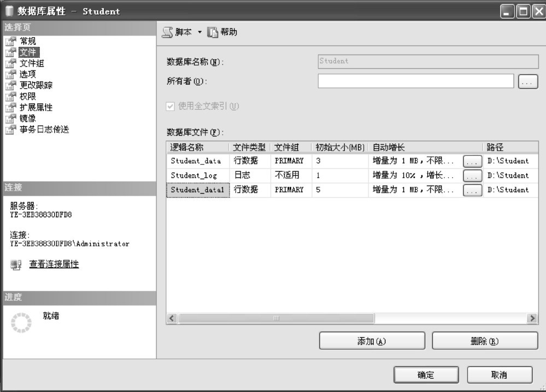This screenshot has height=392, width=546.
Task: Click the 添加(A) button
Action: coord(372,341)
